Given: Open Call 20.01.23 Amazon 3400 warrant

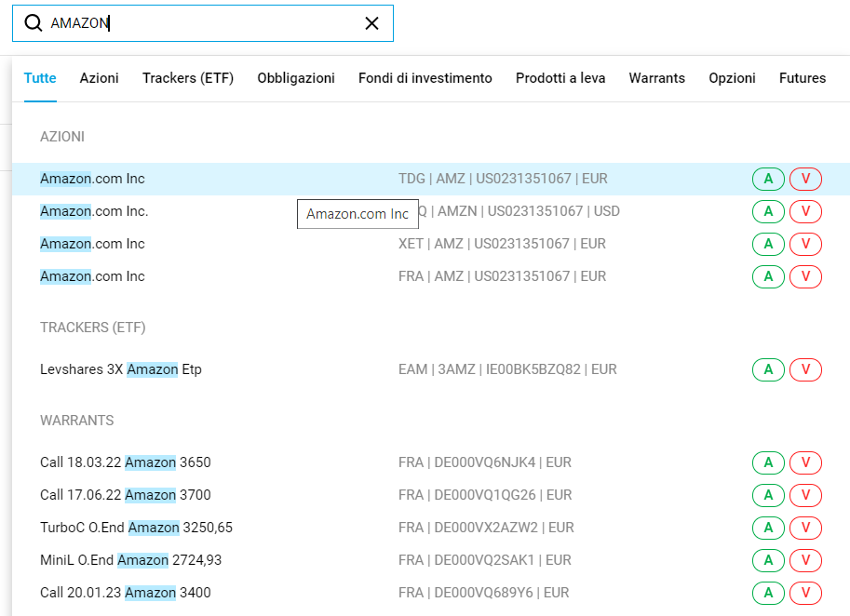Looking at the screenshot, I should [x=126, y=593].
